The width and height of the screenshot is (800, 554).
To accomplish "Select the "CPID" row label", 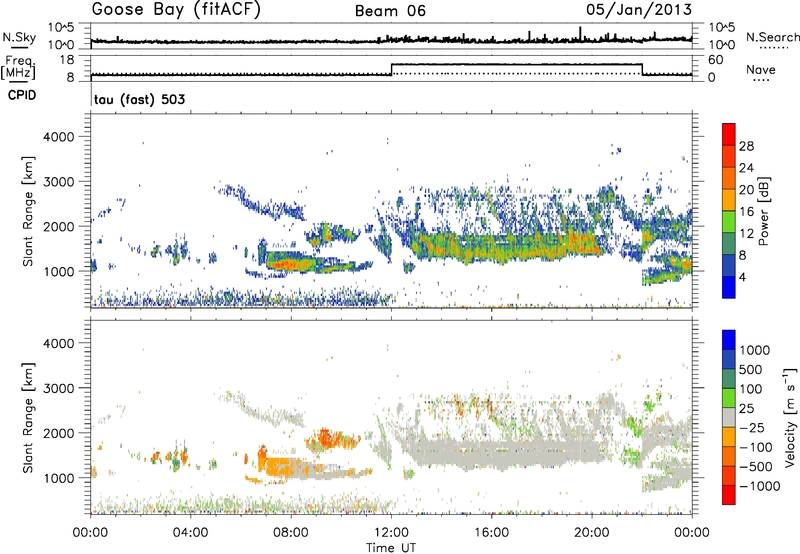I will pyautogui.click(x=22, y=95).
